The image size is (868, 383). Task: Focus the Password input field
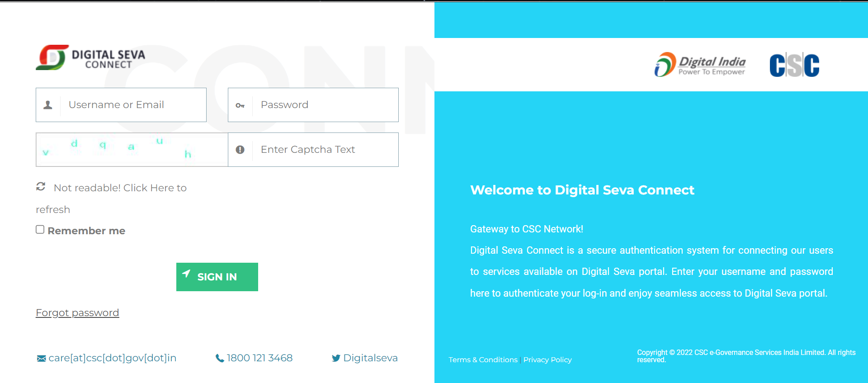[325, 105]
